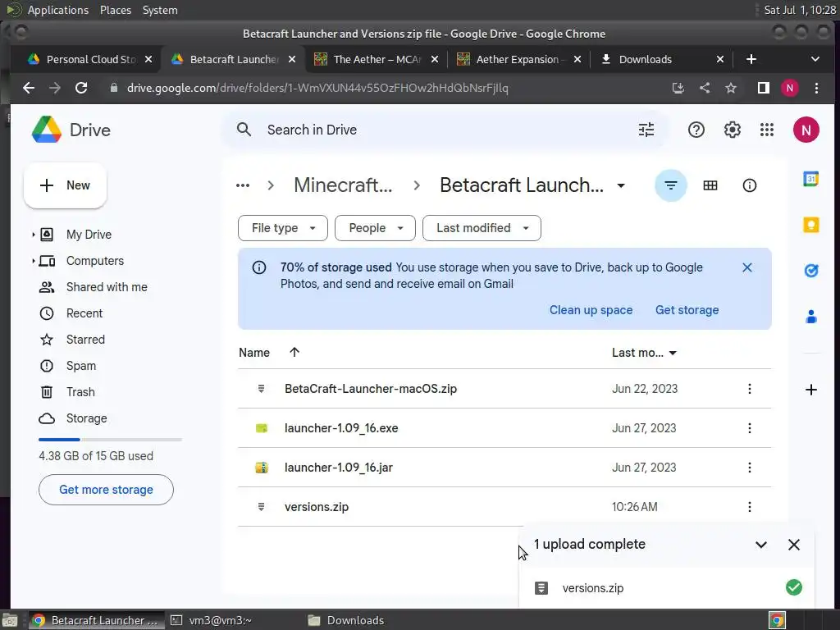840x630 pixels.
Task: Click the Clean up space link
Action: pyautogui.click(x=591, y=310)
